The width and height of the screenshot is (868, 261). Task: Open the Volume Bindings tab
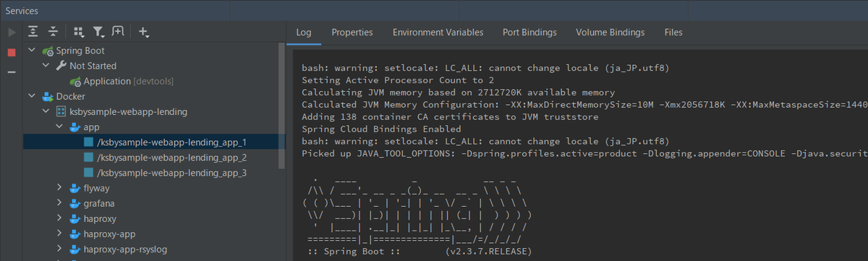tap(610, 33)
